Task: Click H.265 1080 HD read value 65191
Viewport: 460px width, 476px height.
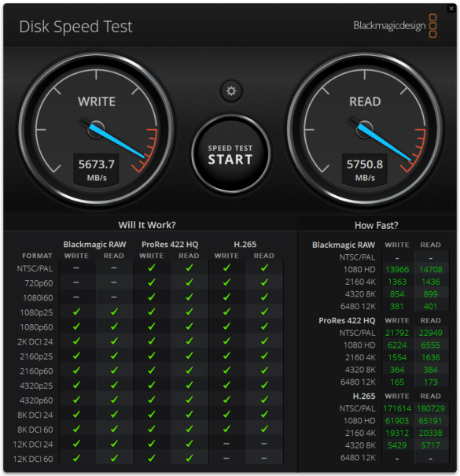Action: (431, 421)
